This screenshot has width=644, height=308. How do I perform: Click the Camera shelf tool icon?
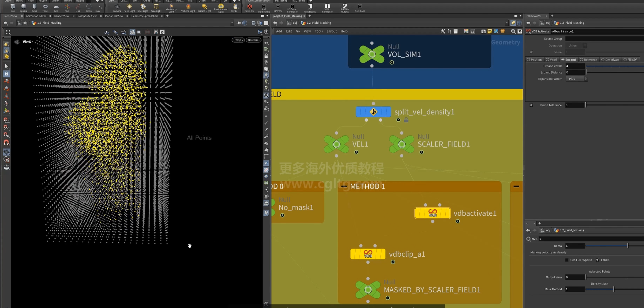coord(117,6)
